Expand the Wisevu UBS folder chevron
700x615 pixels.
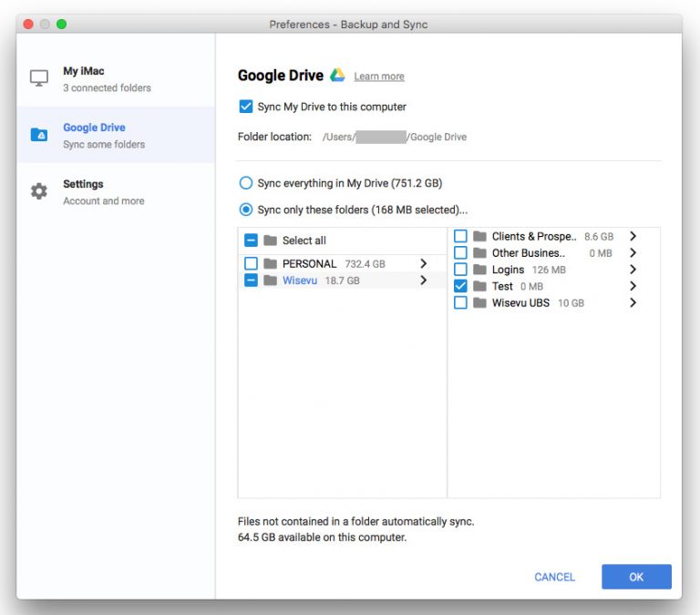633,303
